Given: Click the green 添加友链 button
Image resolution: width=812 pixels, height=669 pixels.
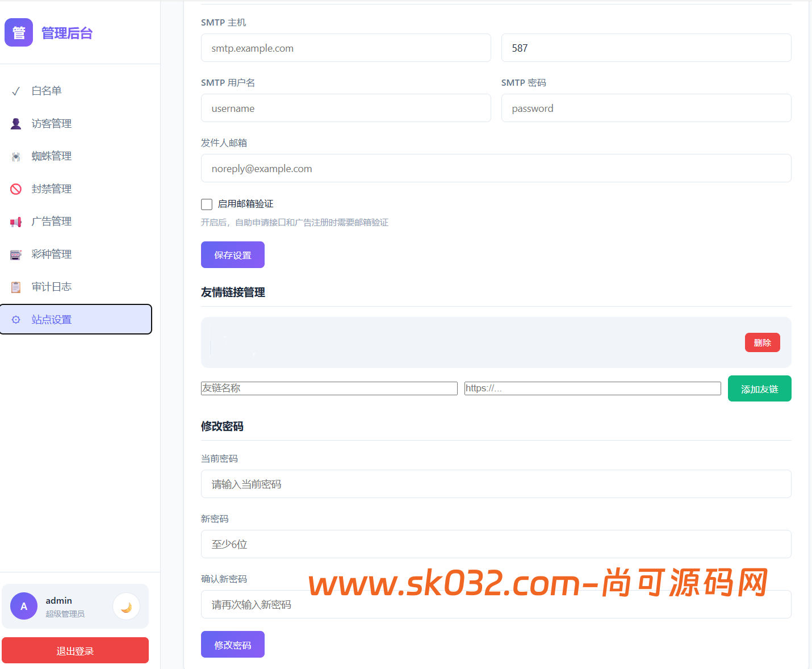Looking at the screenshot, I should (x=760, y=388).
